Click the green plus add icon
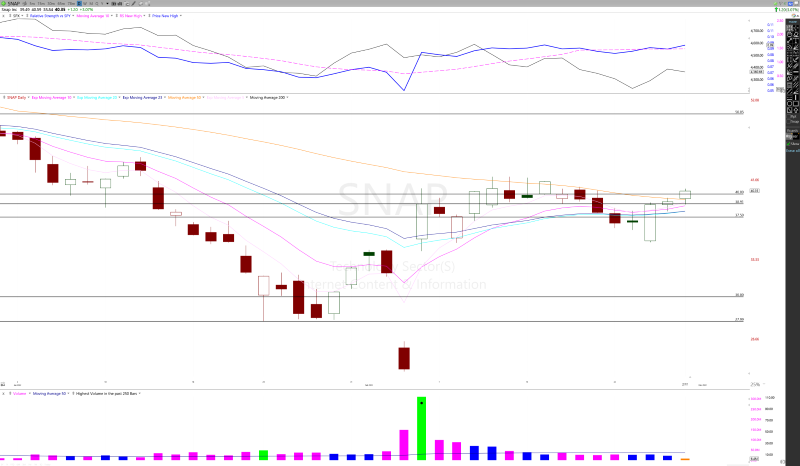Viewport: 800px width, 466px height. point(3,4)
